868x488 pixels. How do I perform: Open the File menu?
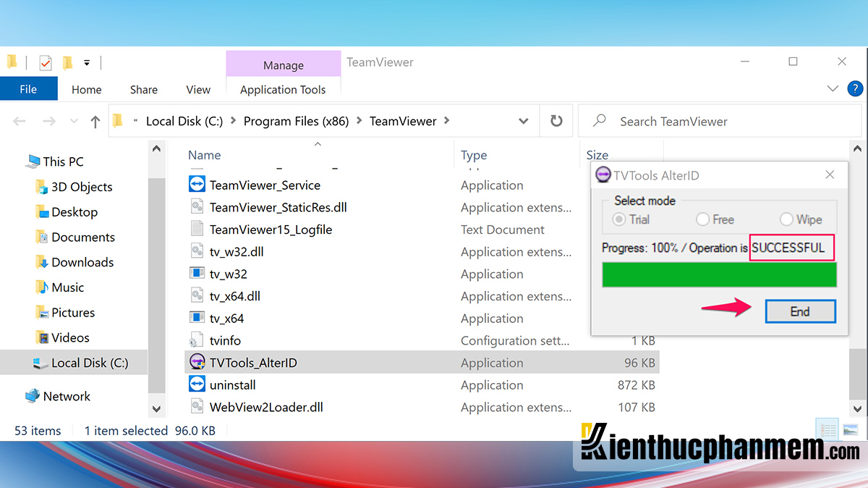[28, 89]
